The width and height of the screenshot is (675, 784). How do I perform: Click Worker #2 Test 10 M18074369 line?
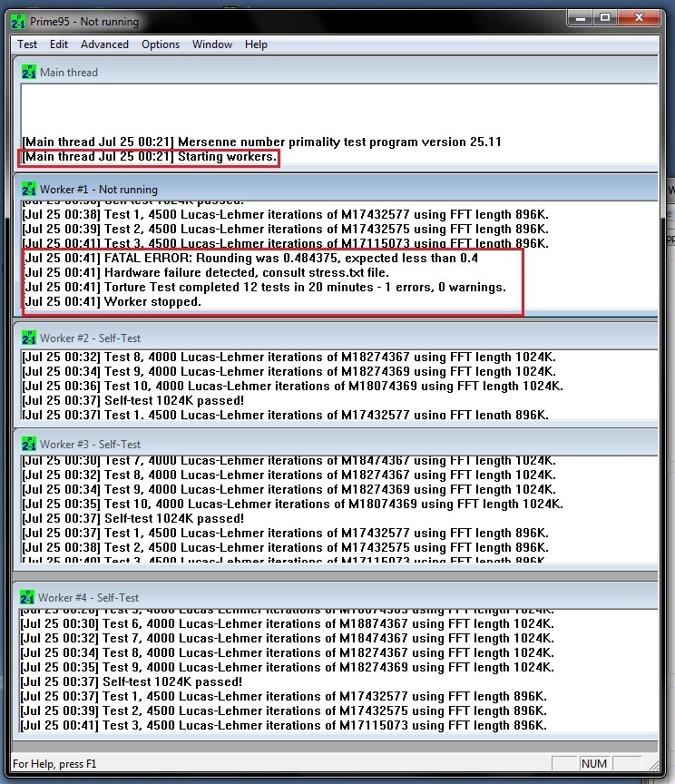[292, 386]
